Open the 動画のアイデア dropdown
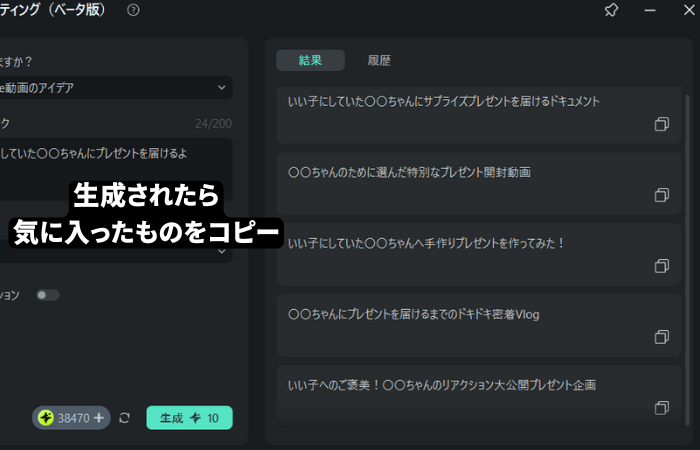This screenshot has height=450, width=700. 115,88
